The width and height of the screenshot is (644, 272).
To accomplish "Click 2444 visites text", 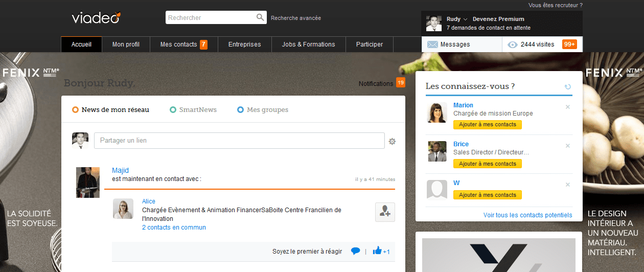I will [537, 44].
